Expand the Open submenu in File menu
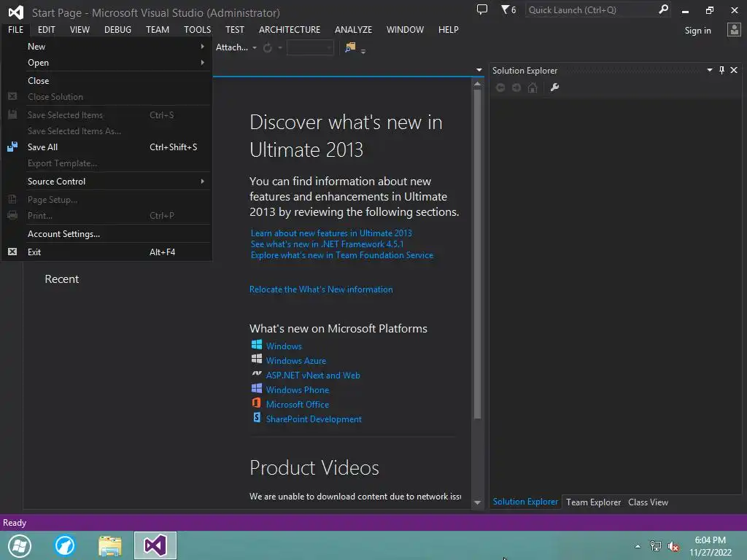The width and height of the screenshot is (747, 560). [x=203, y=63]
